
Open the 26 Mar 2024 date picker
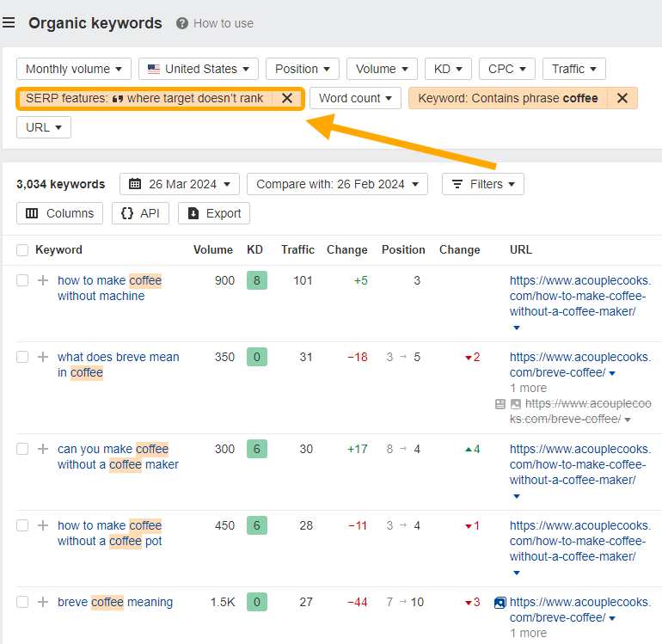[180, 184]
